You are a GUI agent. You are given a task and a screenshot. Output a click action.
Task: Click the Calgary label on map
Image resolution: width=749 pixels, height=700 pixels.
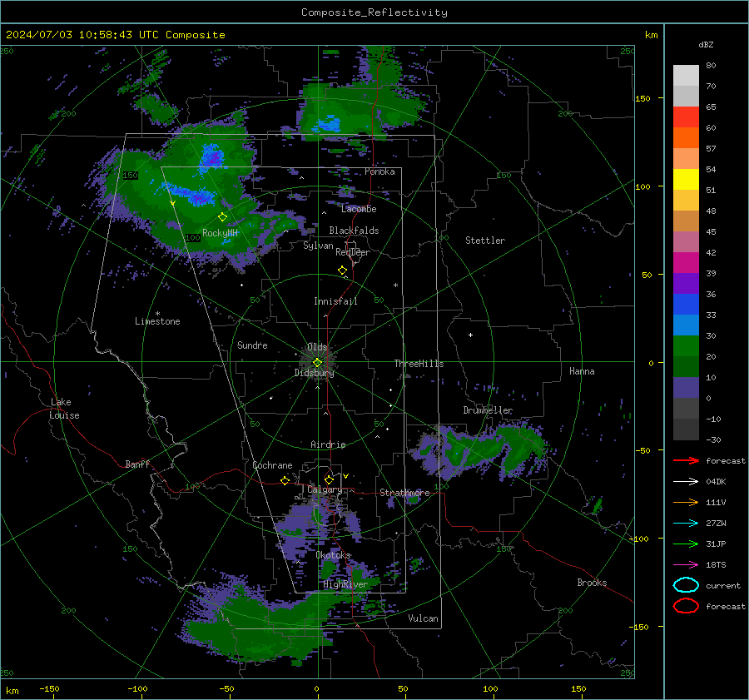[325, 489]
